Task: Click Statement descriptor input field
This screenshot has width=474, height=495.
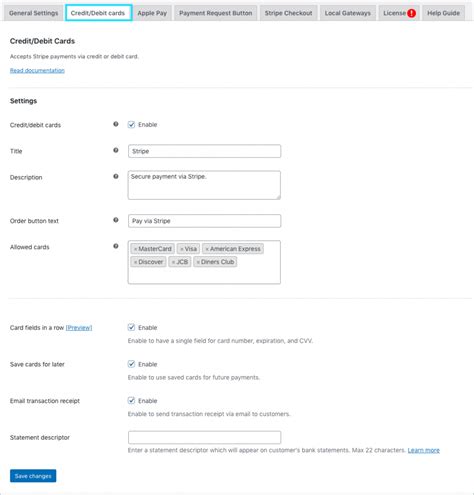Action: 204,437
